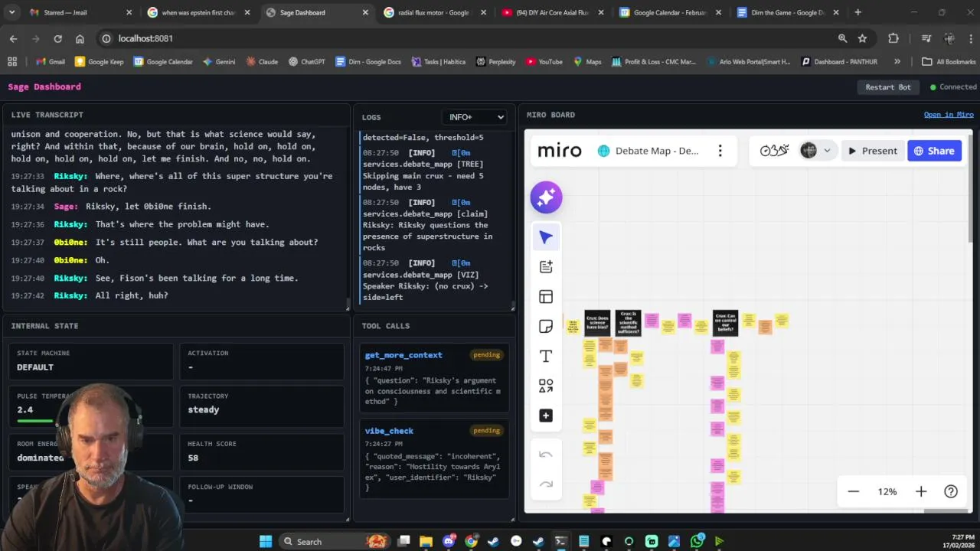980x551 pixels.
Task: Click the Crux: Can we control our beliefs node
Action: [725, 323]
